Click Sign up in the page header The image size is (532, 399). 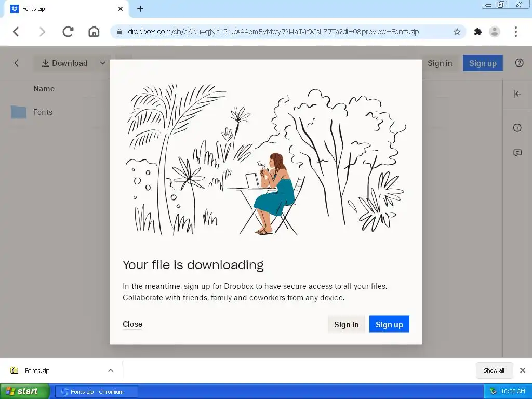click(x=483, y=63)
